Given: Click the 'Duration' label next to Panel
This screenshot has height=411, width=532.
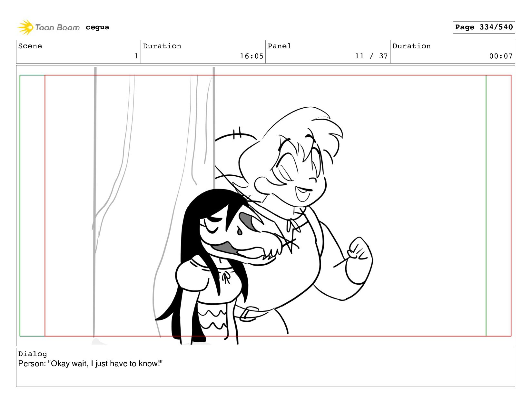Looking at the screenshot, I should click(412, 46).
